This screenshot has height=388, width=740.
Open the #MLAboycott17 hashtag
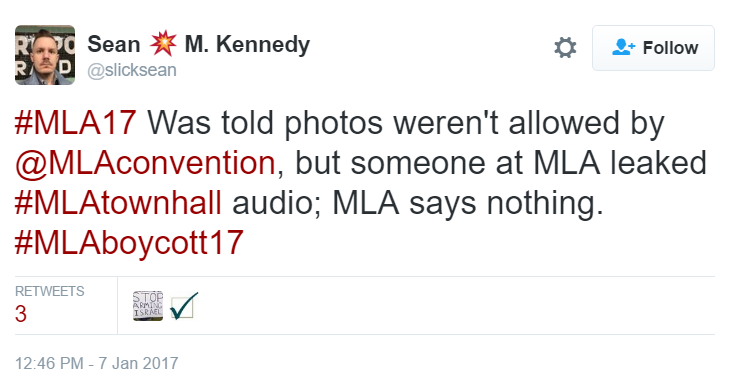[129, 244]
